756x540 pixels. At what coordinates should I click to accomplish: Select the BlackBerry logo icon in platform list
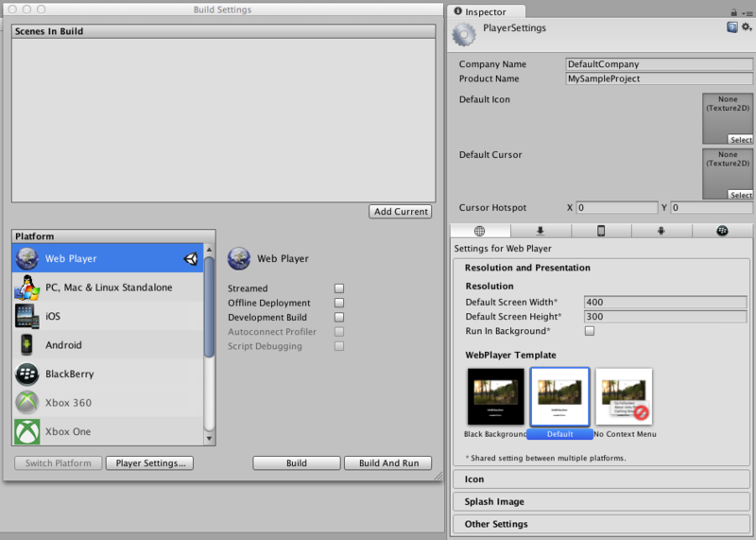tap(27, 374)
